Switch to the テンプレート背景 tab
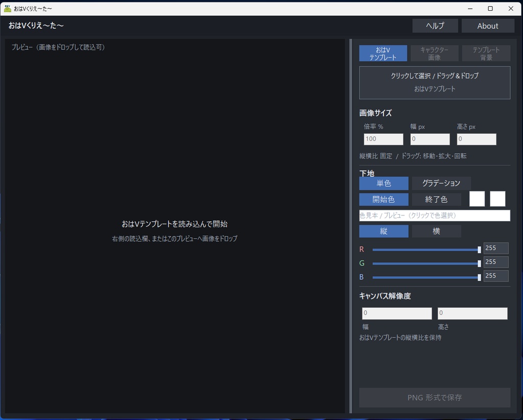Screen dimensions: 523x420 point(486,54)
